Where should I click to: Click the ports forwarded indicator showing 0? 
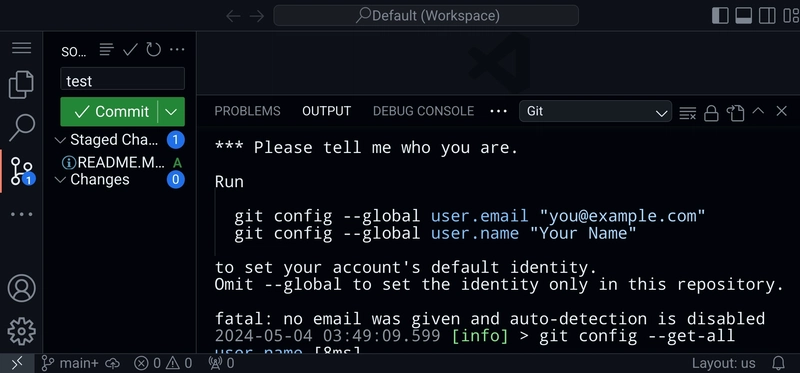(221, 363)
